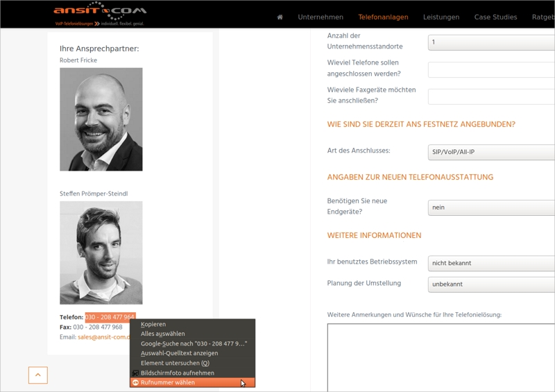
Task: Open the Unternehmen navigation item
Action: click(x=321, y=17)
